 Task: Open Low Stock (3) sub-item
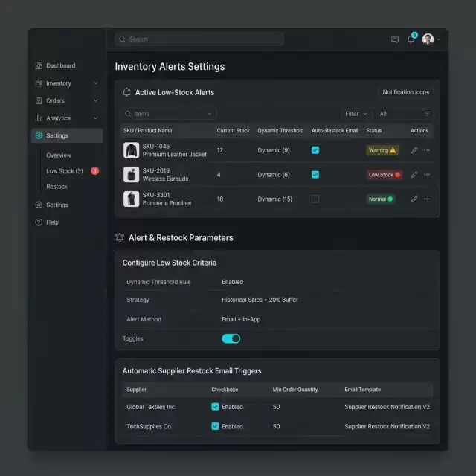[x=65, y=171]
